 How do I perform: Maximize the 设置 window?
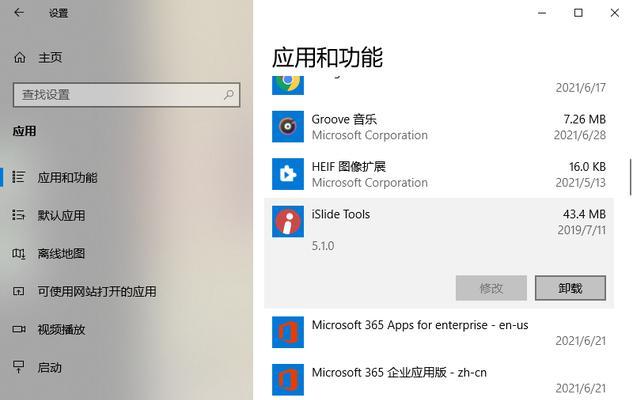tap(578, 13)
